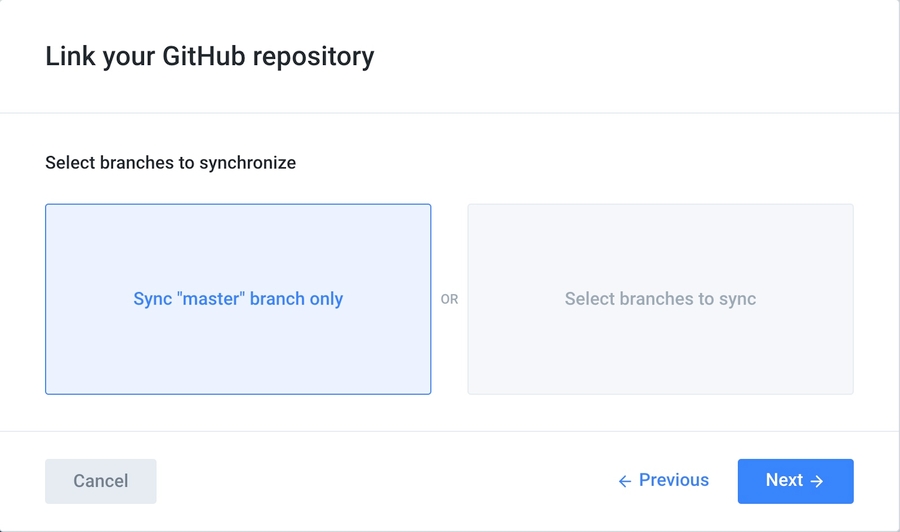Screen dimensions: 900x532
Task: Click the Cancel label in grey button
Action: point(100,481)
